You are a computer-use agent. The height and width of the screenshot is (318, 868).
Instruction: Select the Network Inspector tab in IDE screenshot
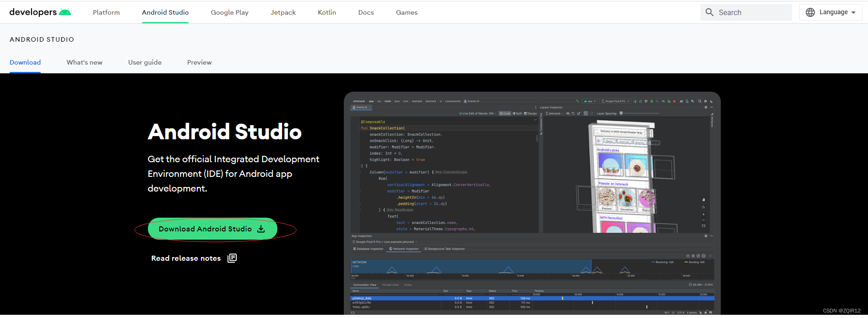point(404,249)
